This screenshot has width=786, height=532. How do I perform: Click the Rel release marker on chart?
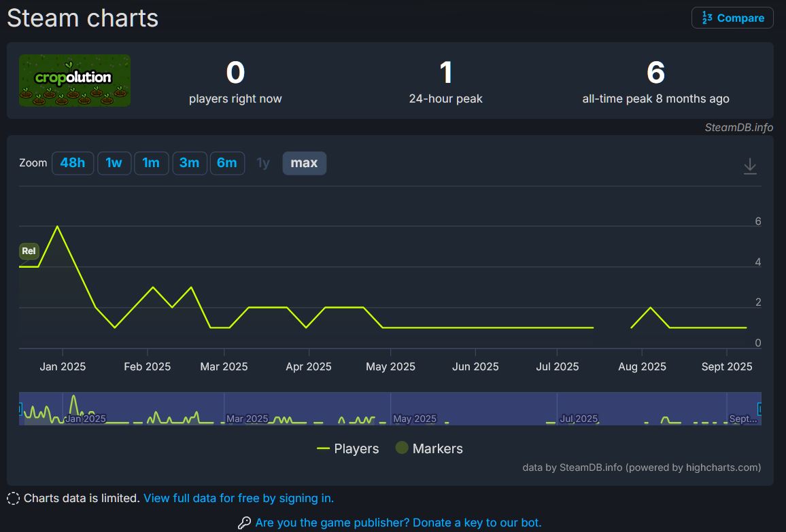29,251
